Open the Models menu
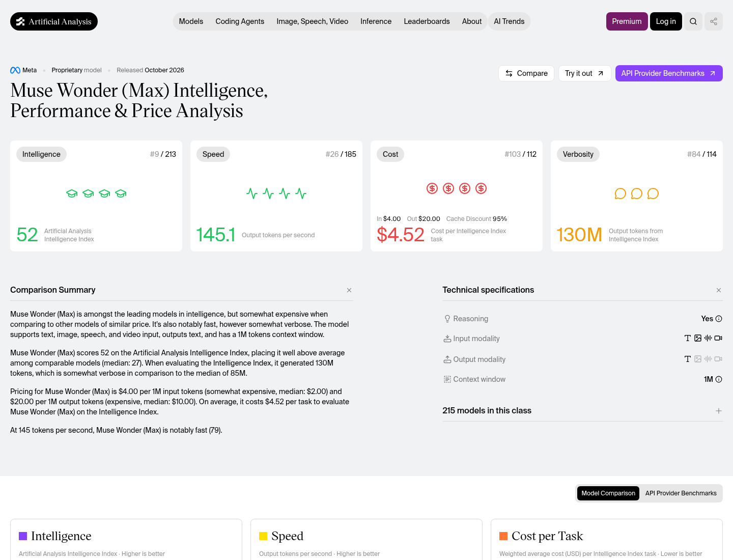This screenshot has width=733, height=560. click(191, 21)
